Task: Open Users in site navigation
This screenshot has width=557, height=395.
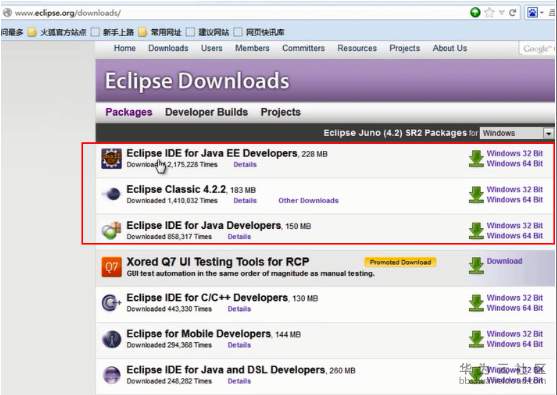Action: pyautogui.click(x=212, y=48)
